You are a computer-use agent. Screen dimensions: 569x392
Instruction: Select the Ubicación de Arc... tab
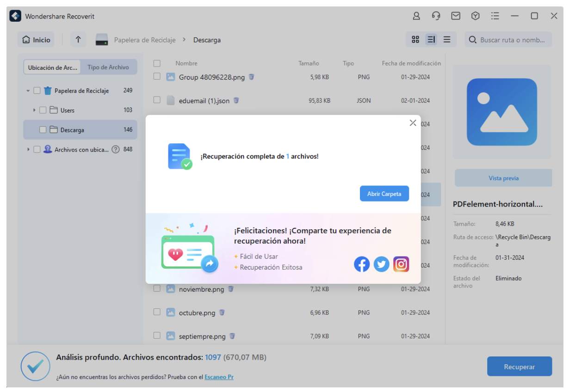tap(52, 67)
